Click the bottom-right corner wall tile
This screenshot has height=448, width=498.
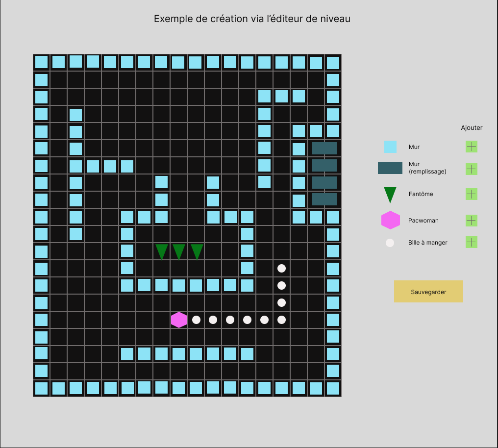333,388
